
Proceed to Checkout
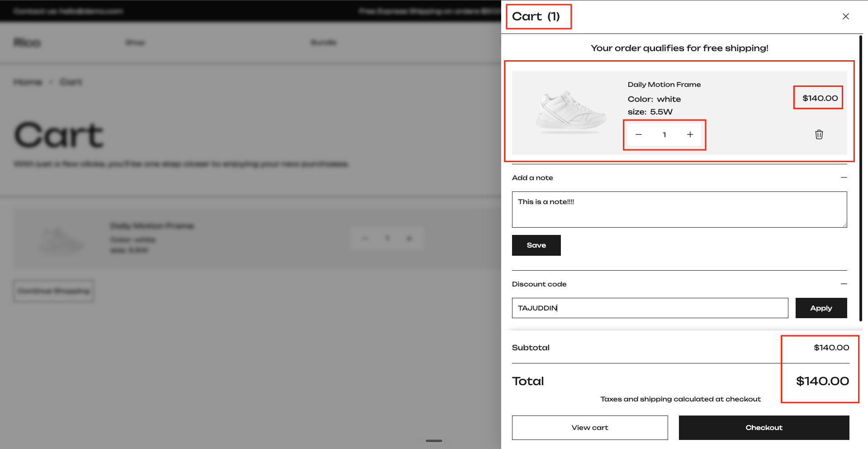tap(764, 428)
